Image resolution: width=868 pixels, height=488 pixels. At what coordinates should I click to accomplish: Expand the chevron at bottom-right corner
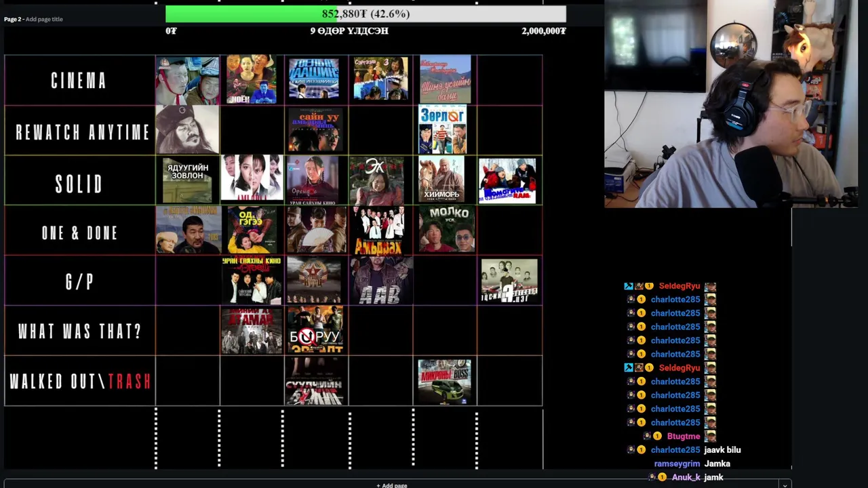point(785,485)
